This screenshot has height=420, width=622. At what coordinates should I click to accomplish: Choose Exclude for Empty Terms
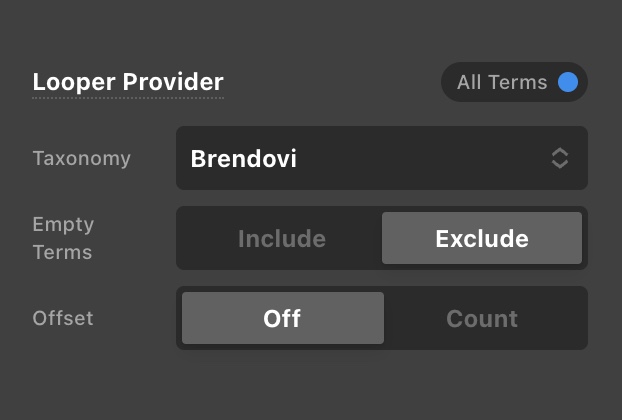tap(482, 238)
